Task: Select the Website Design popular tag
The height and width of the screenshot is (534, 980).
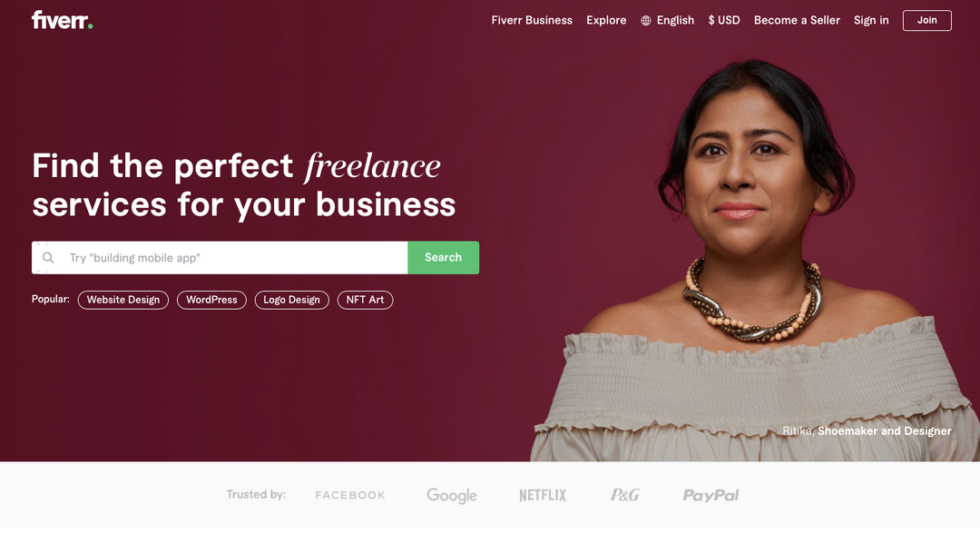Action: point(123,300)
